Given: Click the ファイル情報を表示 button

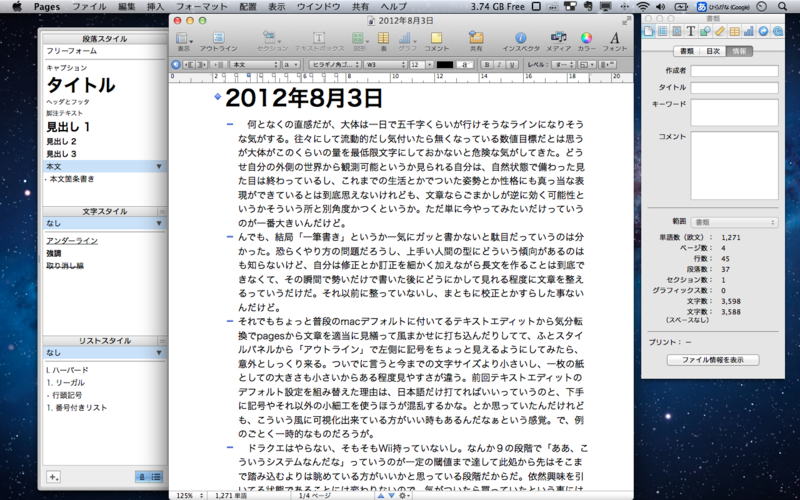Looking at the screenshot, I should click(713, 360).
